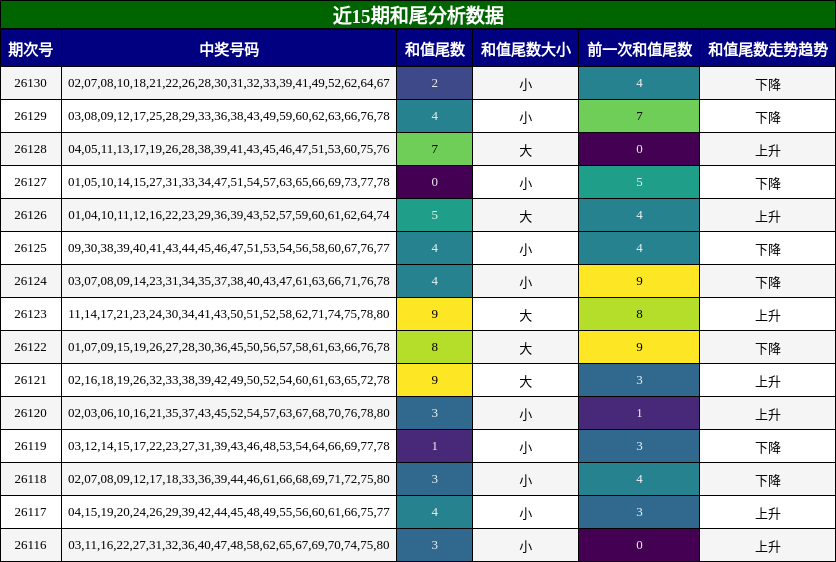Screen dimensions: 836x562
Task: Select period number 26121
Action: pyautogui.click(x=31, y=380)
